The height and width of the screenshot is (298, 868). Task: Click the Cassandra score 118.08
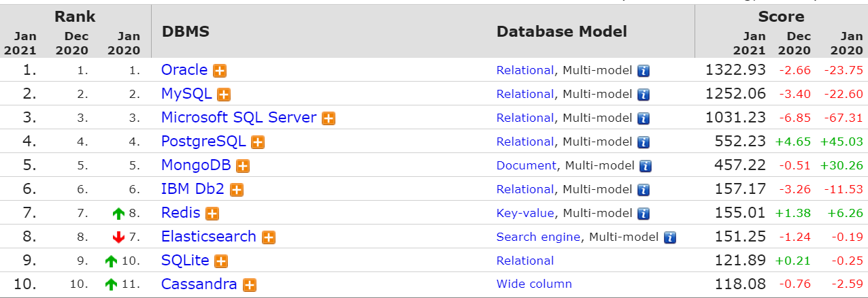[x=740, y=284]
